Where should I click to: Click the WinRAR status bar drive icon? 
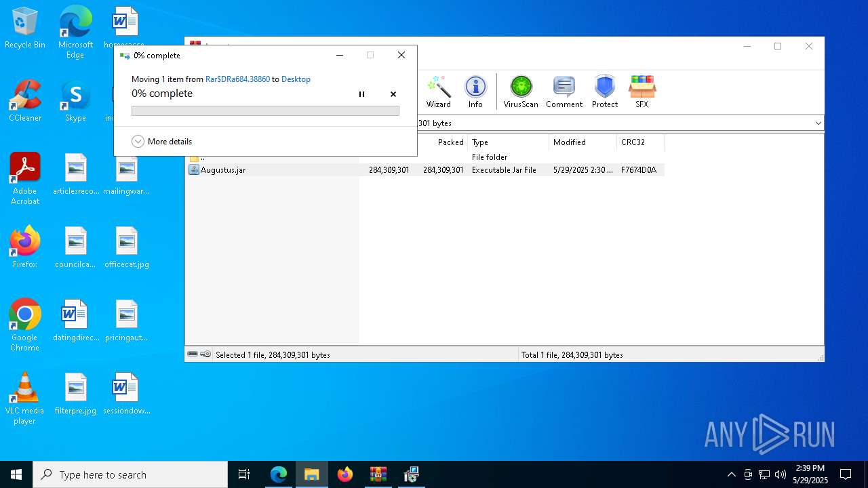pyautogui.click(x=193, y=354)
